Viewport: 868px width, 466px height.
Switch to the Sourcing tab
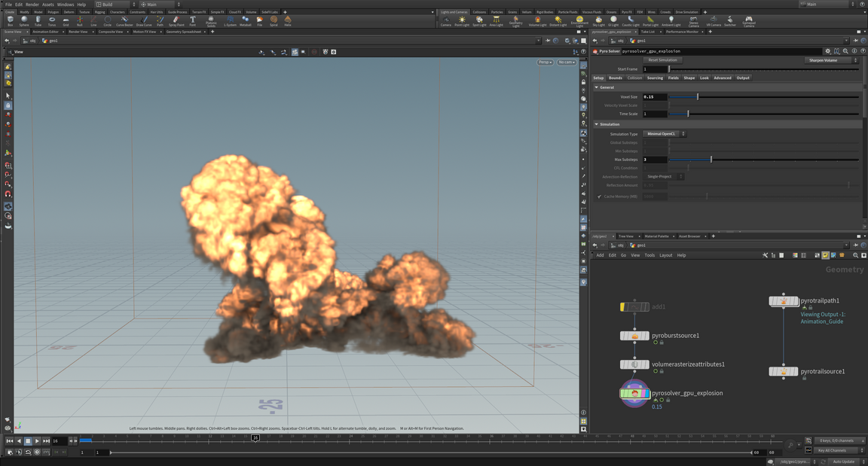coord(655,78)
